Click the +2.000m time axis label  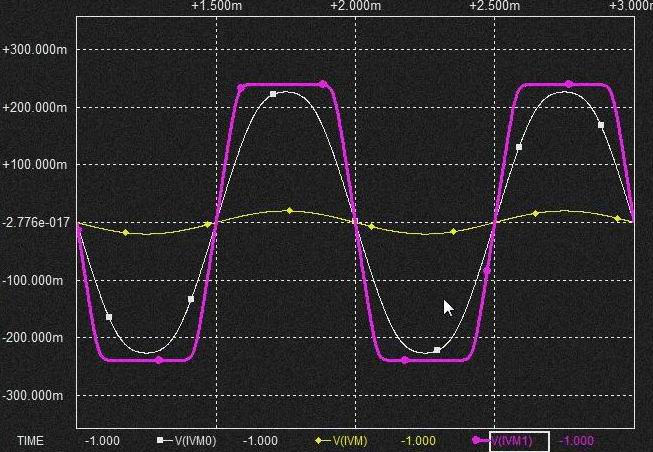(x=354, y=6)
